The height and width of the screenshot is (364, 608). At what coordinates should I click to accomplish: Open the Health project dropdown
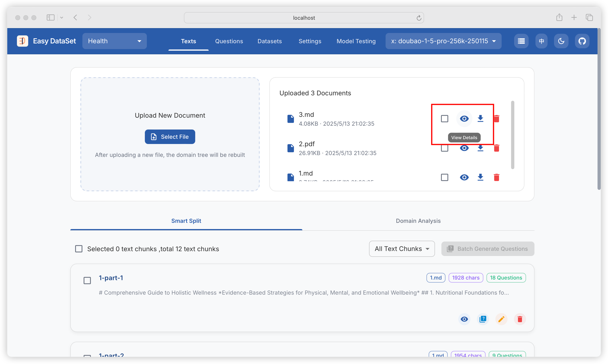pyautogui.click(x=115, y=41)
